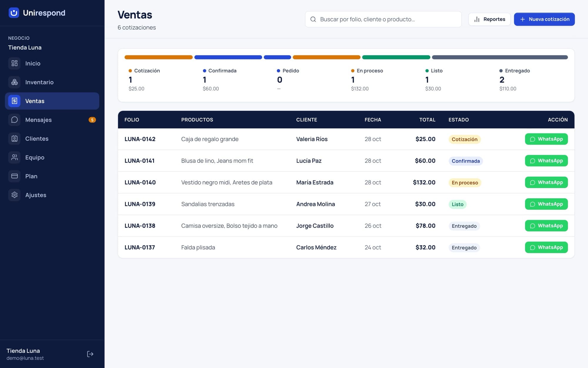Click the unread badge 5 on Mensajes
The image size is (588, 368).
coord(92,120)
